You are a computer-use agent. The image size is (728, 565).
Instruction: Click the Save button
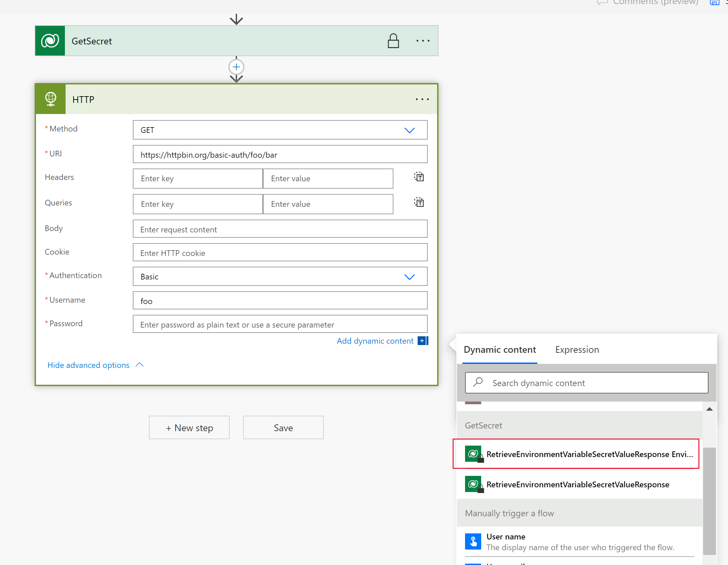pyautogui.click(x=282, y=427)
